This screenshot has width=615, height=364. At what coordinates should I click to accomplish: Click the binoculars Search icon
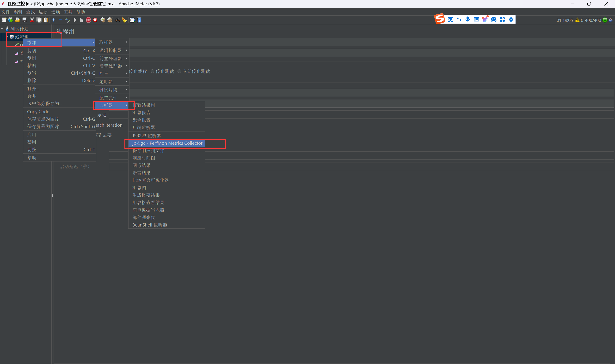[x=118, y=20]
